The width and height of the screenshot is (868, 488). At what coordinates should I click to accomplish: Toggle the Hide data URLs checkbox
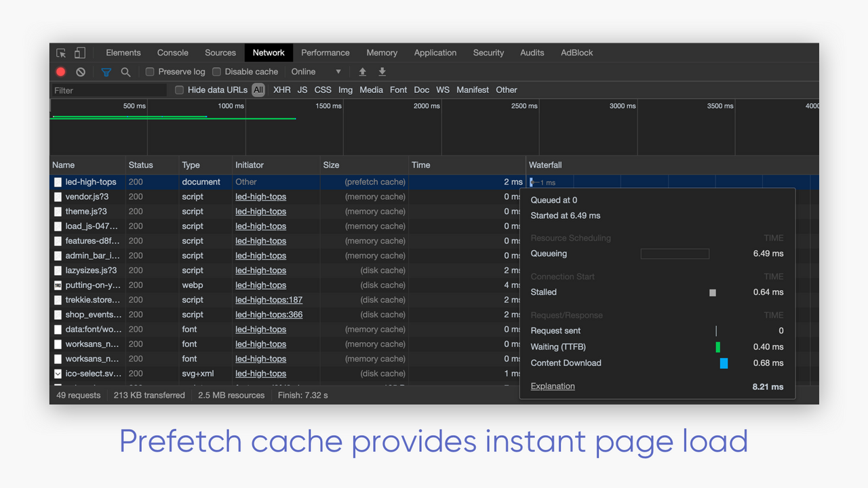[x=179, y=89]
